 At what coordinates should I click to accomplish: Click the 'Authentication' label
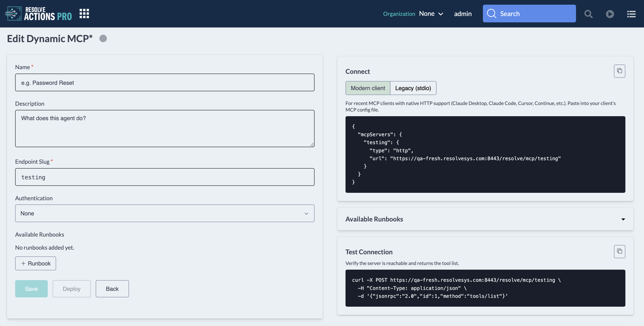pyautogui.click(x=34, y=198)
